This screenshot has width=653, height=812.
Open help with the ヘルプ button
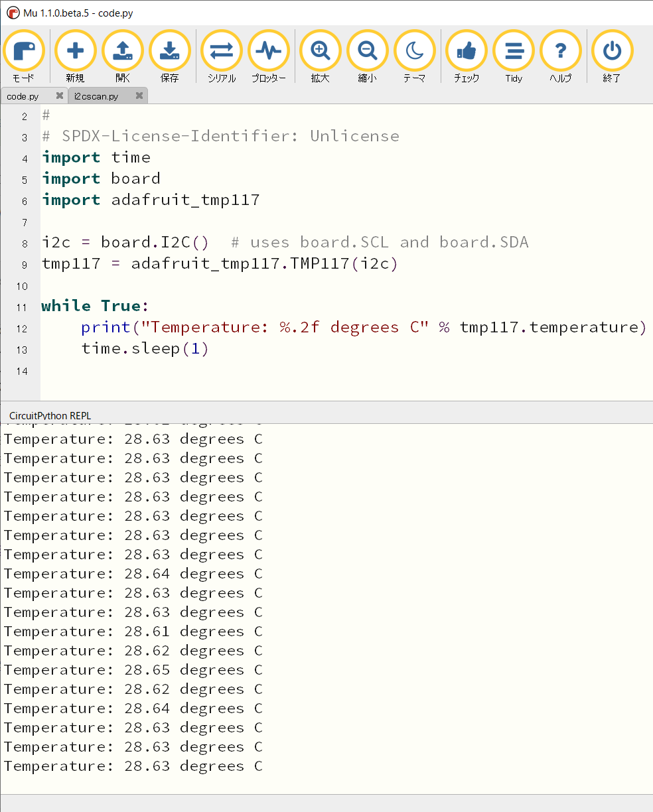pos(561,52)
